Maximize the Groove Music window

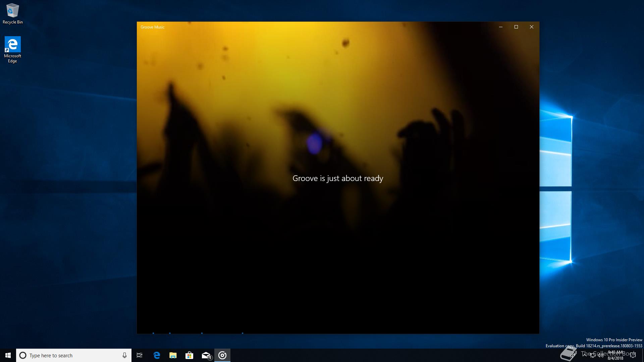click(x=516, y=27)
